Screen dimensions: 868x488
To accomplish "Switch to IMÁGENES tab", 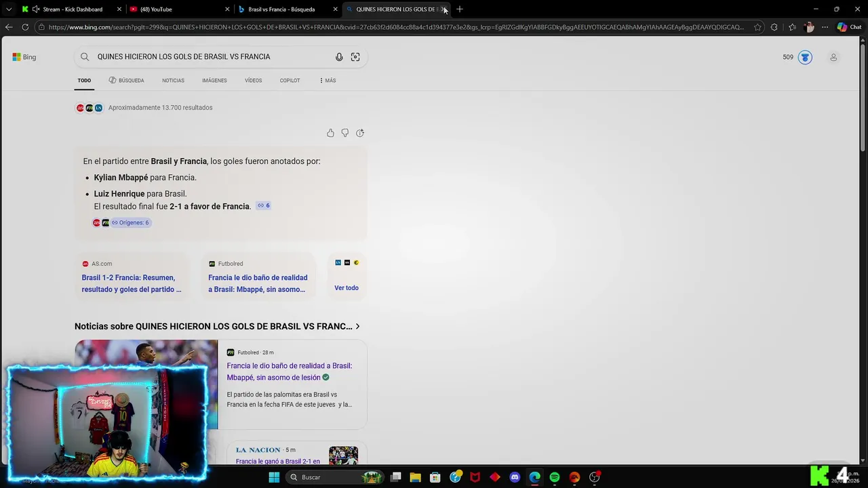I will pyautogui.click(x=214, y=81).
